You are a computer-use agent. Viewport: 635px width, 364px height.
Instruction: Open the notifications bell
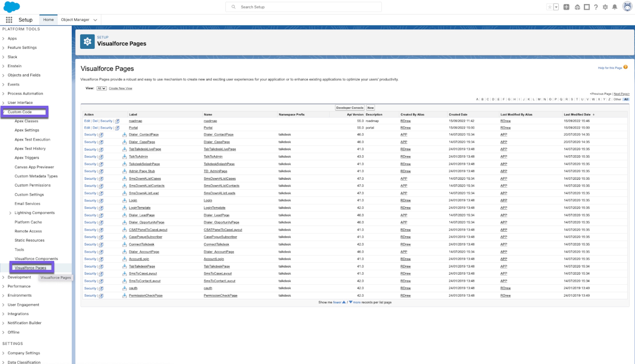[x=614, y=7]
